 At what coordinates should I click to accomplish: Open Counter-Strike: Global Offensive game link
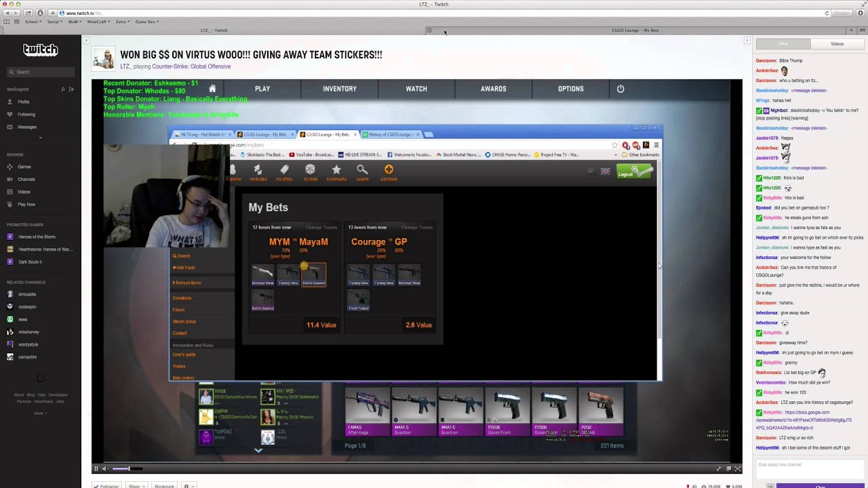coord(191,66)
